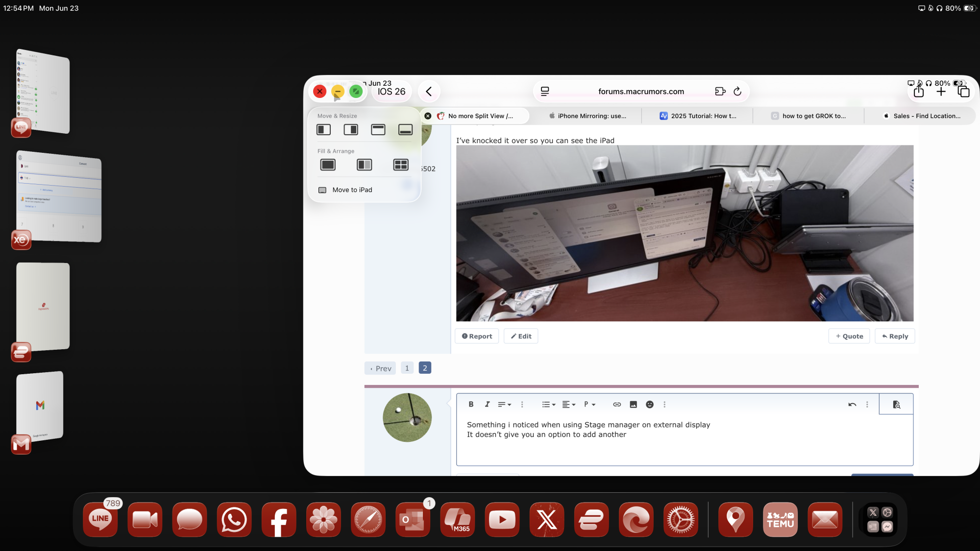Insert link in reply editor
Image resolution: width=980 pixels, height=551 pixels.
pyautogui.click(x=617, y=405)
